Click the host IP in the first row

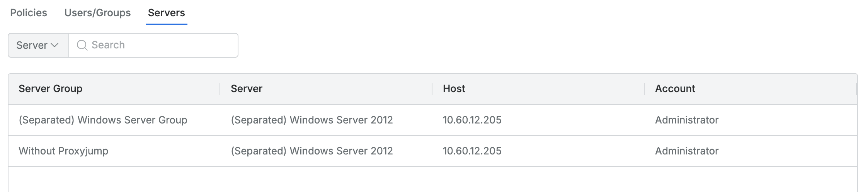472,120
